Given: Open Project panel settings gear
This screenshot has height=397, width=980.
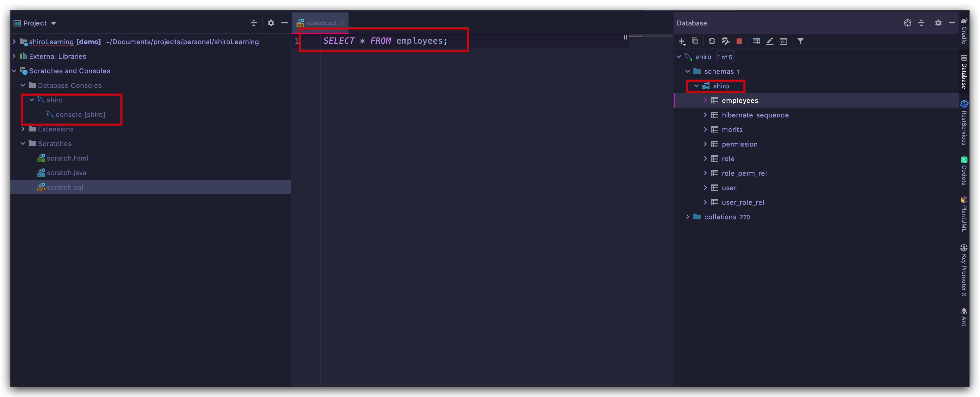Looking at the screenshot, I should tap(271, 23).
